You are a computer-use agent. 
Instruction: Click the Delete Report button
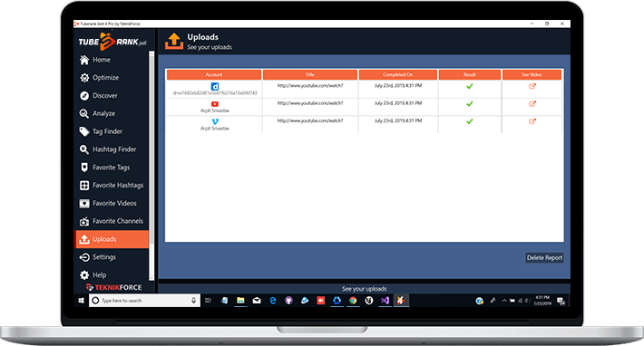(544, 257)
